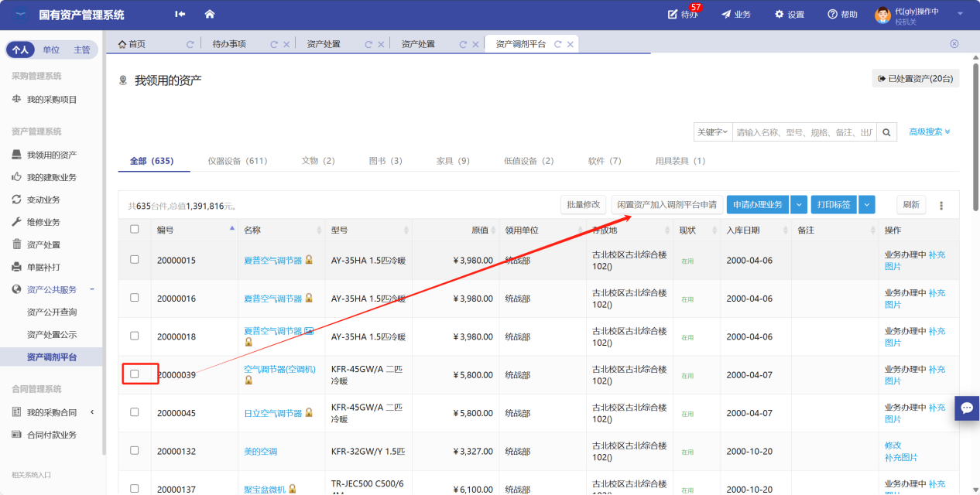Viewport: 980px width, 495px height.
Task: Click the home icon in top bar
Action: [x=209, y=15]
